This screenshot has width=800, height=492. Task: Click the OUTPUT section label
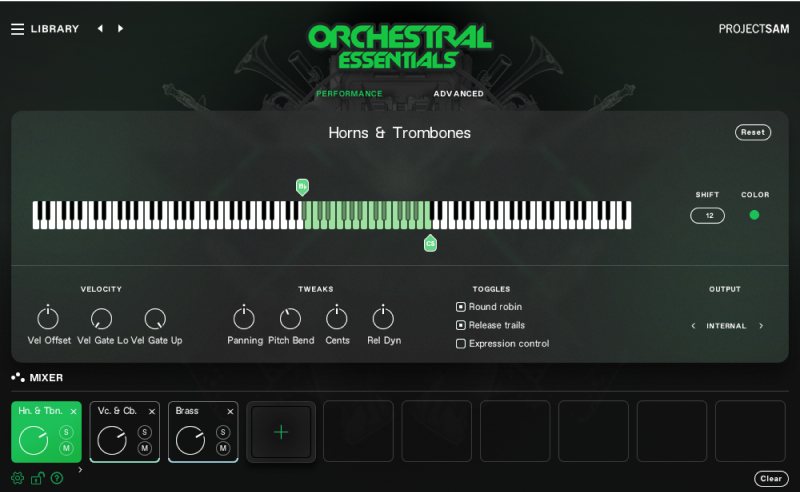[724, 289]
